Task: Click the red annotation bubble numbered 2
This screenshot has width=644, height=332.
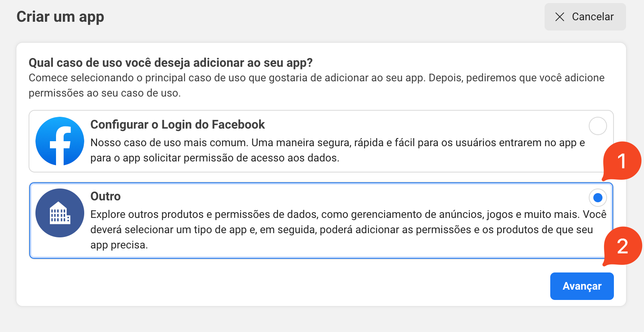Action: (623, 246)
